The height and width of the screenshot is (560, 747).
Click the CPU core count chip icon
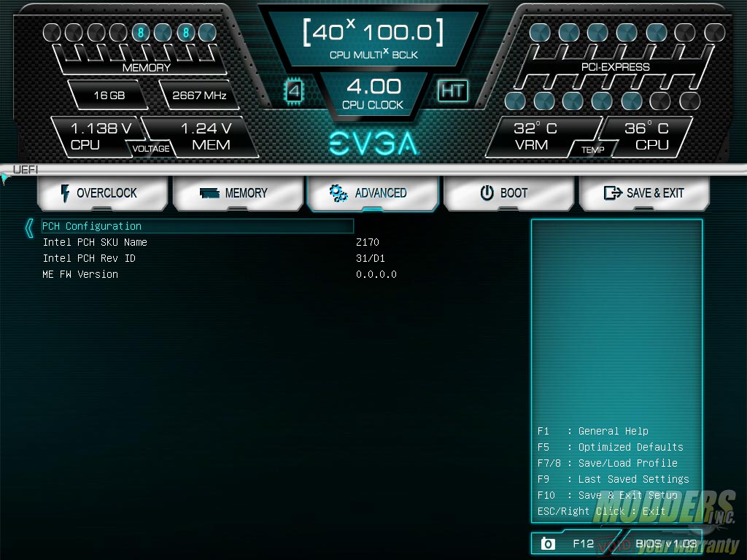click(293, 91)
